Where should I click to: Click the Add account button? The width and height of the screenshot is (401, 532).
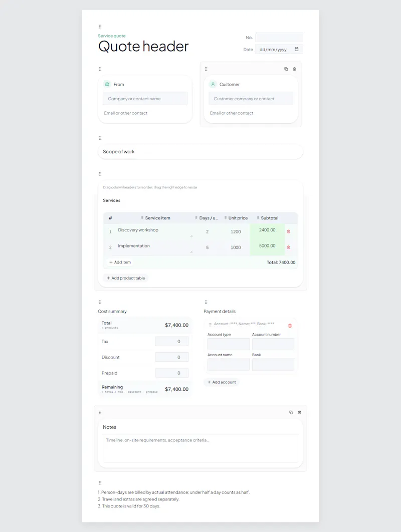[222, 382]
